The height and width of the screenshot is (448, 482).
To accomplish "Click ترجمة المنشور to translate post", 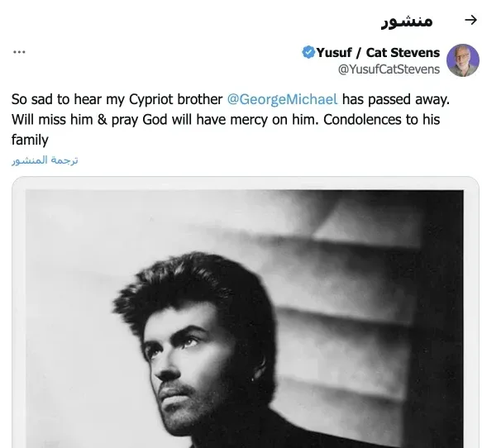I will [45, 160].
